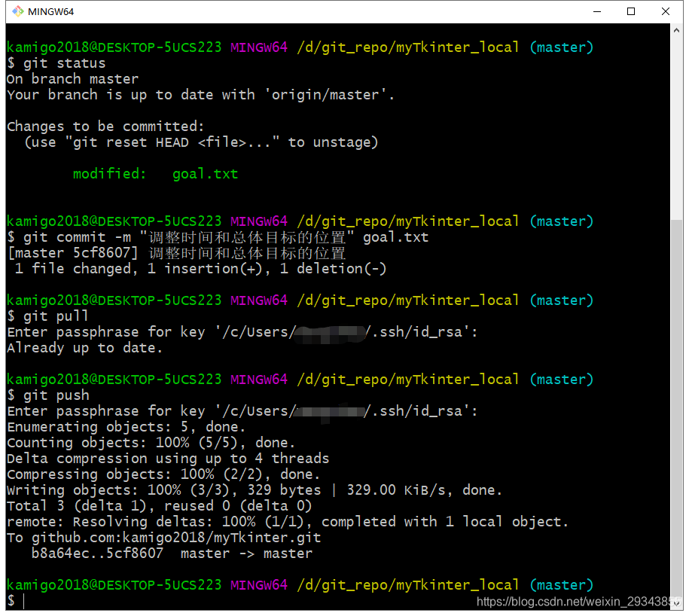Click the scrollbar down arrow
Image resolution: width=689 pixels, height=616 pixels.
pos(676,604)
